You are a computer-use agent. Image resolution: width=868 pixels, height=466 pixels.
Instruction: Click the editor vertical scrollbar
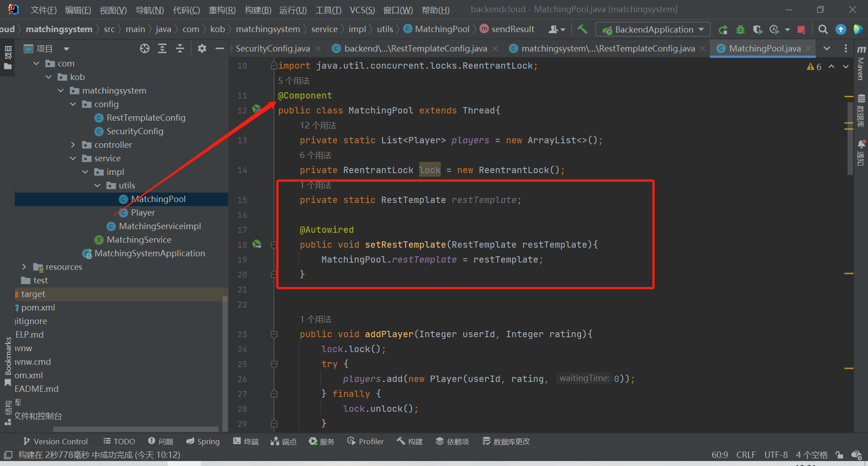(850, 138)
